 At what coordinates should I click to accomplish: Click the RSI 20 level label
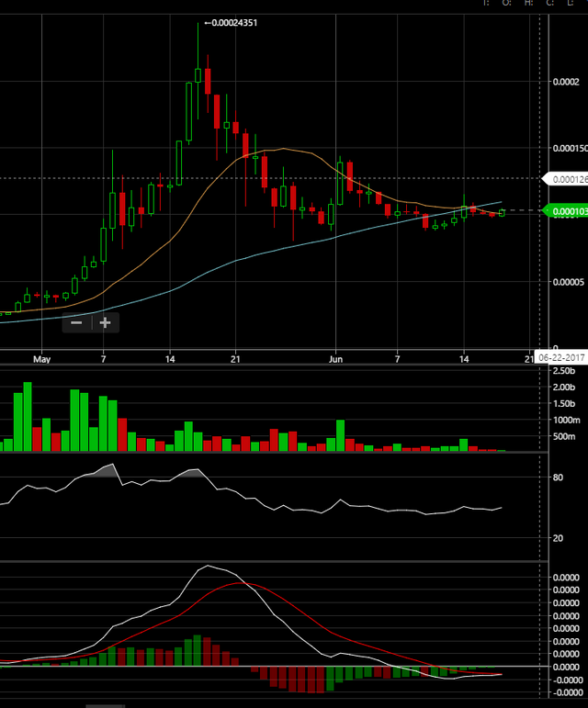pos(558,538)
